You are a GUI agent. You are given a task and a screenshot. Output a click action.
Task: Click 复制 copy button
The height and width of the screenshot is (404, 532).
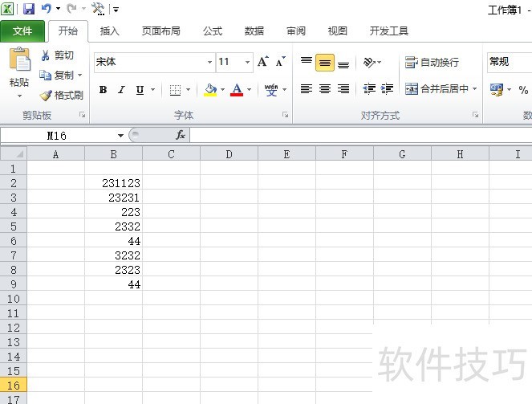[x=56, y=75]
